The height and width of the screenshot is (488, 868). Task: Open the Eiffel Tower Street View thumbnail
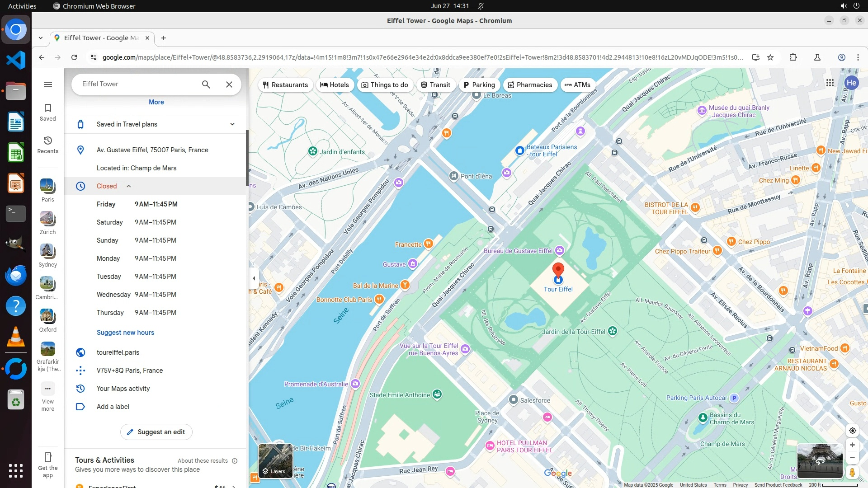(820, 461)
